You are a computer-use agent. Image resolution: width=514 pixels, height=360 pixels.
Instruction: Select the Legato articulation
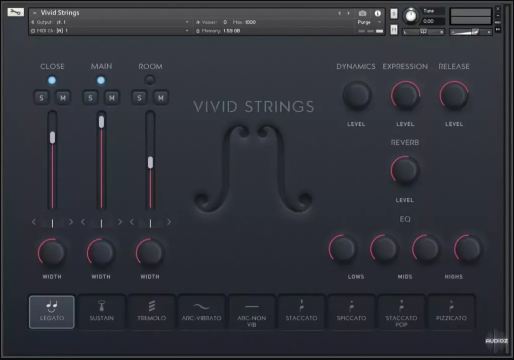pos(52,312)
